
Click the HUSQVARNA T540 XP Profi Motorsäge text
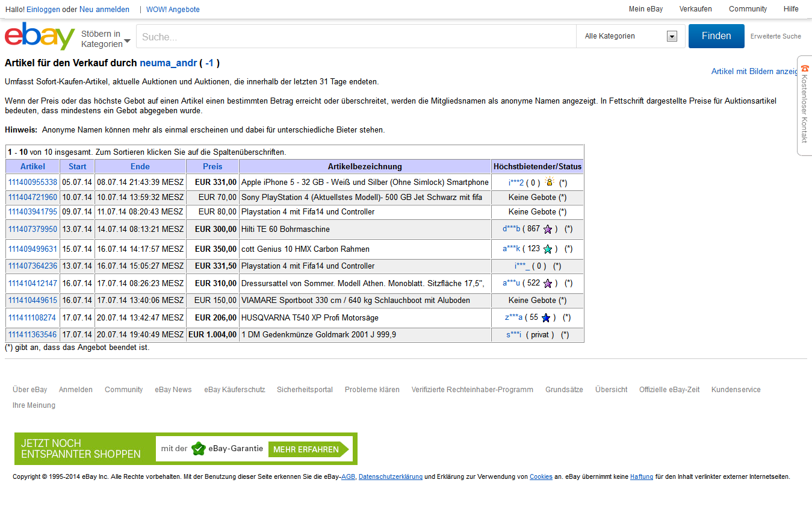point(310,318)
